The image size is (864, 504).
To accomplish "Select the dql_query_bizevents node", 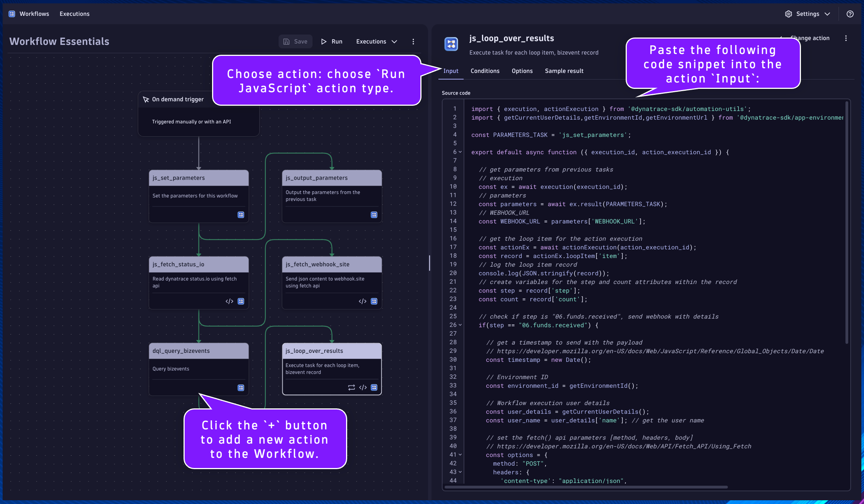I will pos(199,369).
